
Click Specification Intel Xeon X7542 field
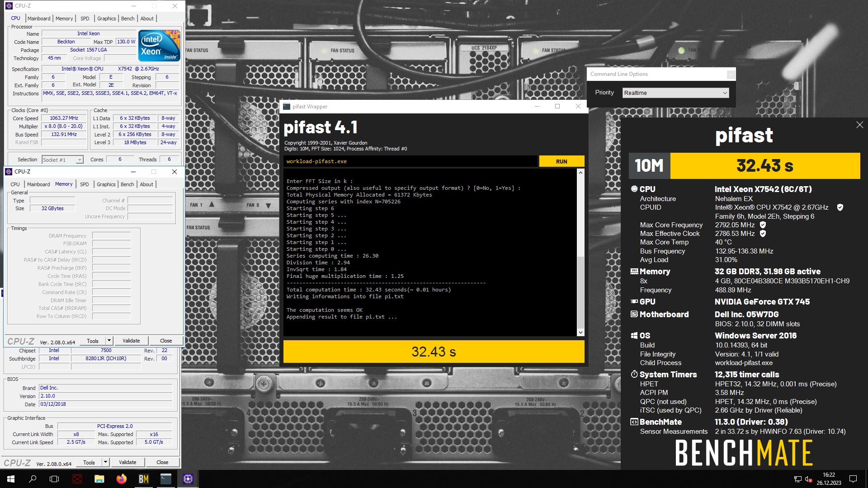[110, 69]
